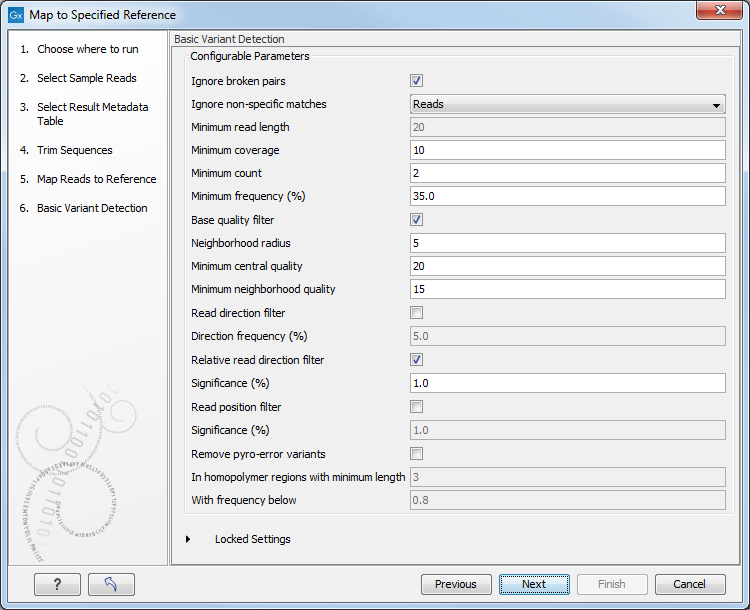Select Map Reads to Reference step
The image size is (750, 610).
pyautogui.click(x=96, y=179)
